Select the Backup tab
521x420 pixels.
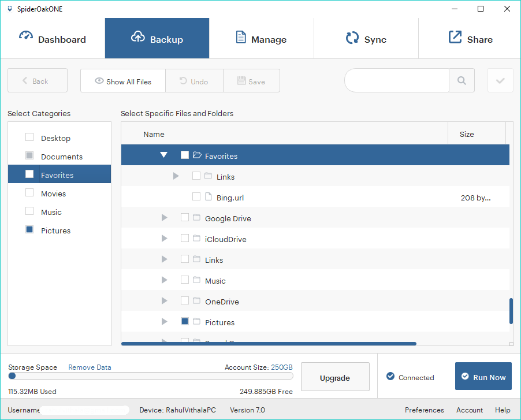[x=157, y=38]
